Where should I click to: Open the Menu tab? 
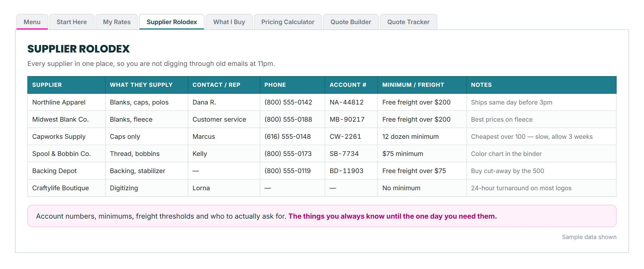(x=32, y=22)
